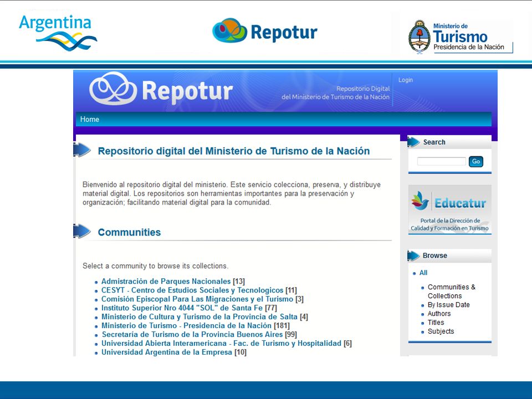Browse Communities & Collections
This screenshot has height=399, width=532.
click(x=451, y=291)
